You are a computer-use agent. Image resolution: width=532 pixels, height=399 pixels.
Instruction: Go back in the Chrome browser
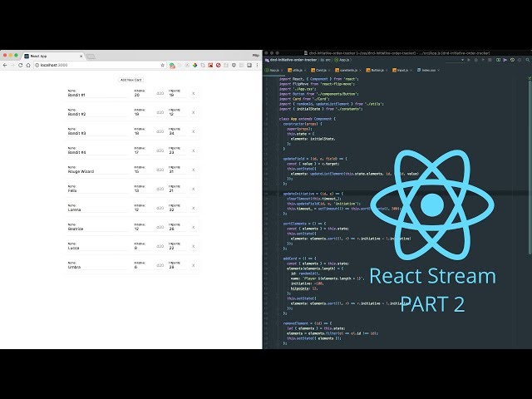tap(5, 65)
